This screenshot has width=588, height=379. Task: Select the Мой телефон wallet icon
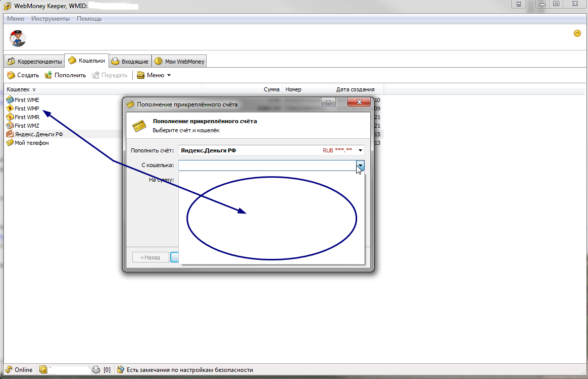(10, 143)
